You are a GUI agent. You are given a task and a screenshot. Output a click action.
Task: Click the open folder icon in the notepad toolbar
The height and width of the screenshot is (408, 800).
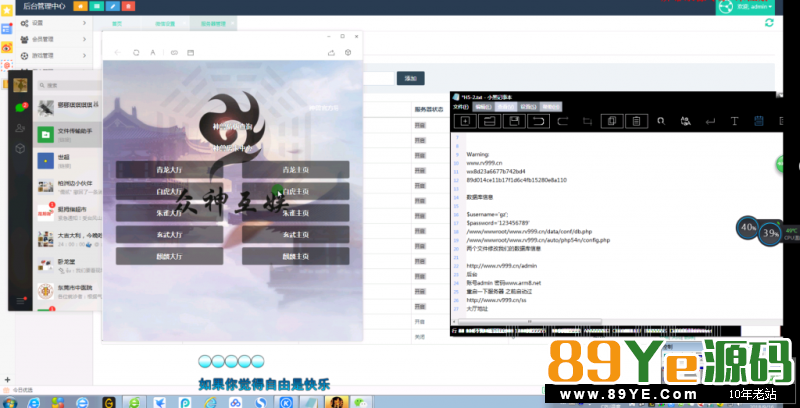coord(490,121)
